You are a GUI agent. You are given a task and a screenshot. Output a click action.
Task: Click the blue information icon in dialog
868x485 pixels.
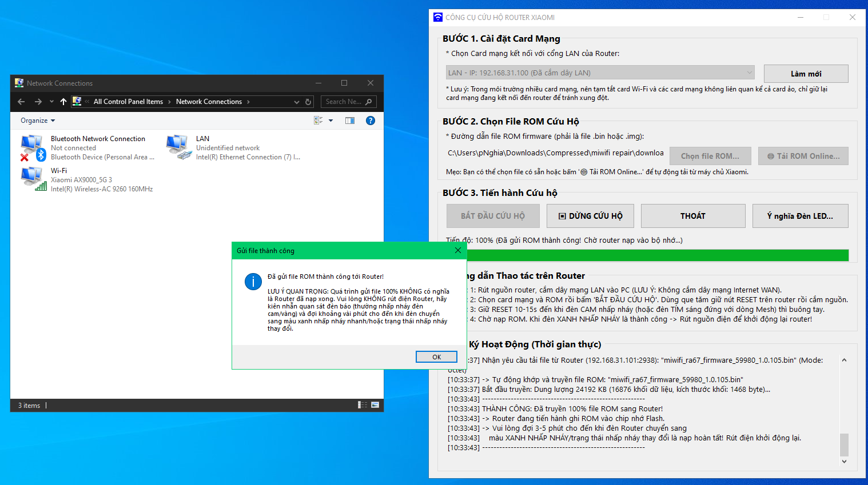[x=253, y=282]
